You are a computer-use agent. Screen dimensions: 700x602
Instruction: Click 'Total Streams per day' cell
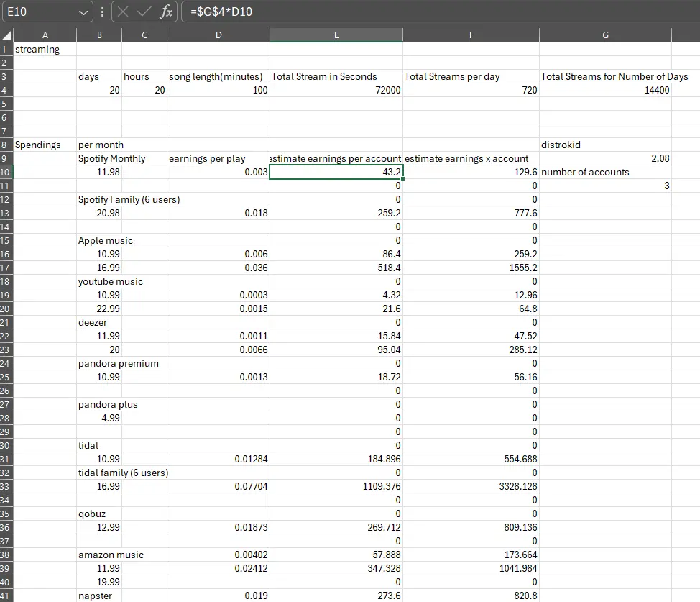point(471,76)
